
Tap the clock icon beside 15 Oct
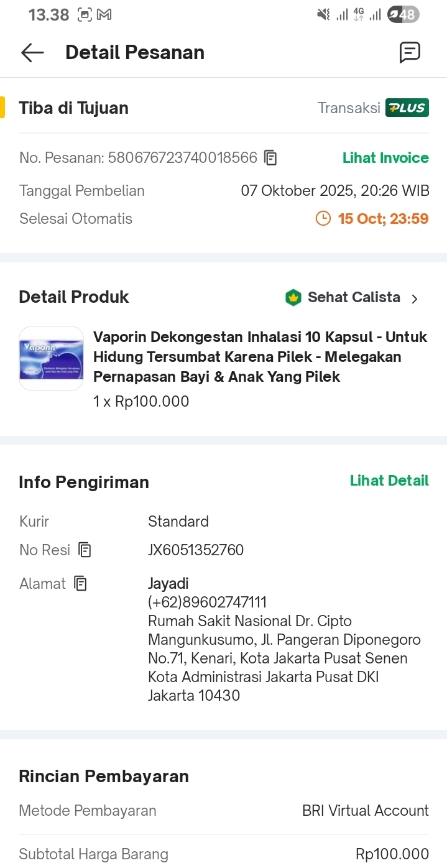pyautogui.click(x=323, y=219)
